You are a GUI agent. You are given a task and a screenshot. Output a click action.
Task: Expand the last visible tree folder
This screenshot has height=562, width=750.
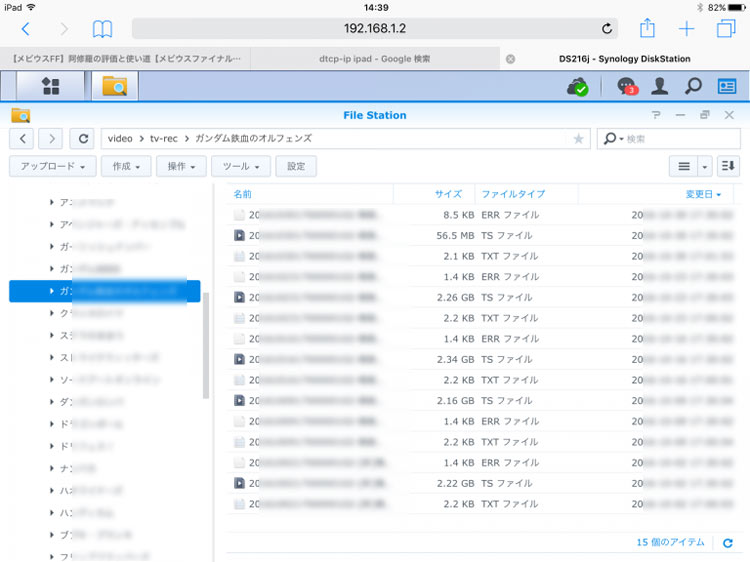51,557
